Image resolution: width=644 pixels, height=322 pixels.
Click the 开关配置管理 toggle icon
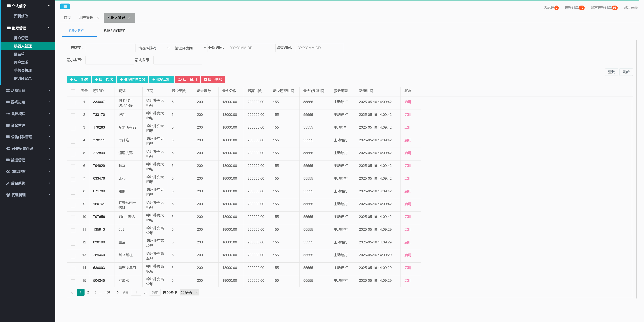(x=8, y=149)
